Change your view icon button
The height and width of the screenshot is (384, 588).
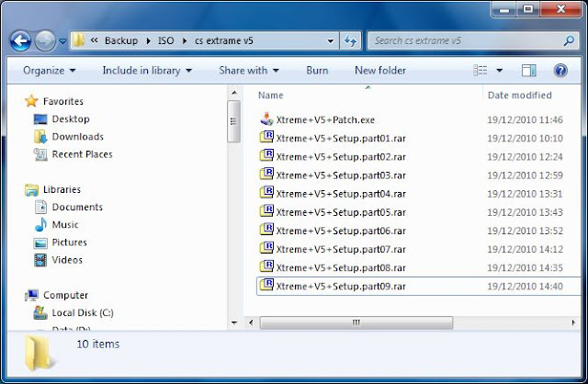[481, 71]
